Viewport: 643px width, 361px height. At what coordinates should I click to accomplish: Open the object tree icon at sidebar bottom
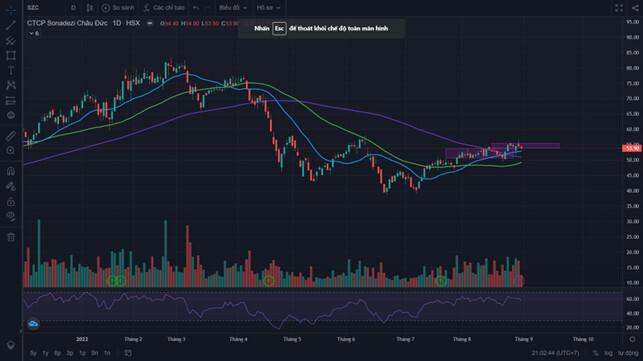click(x=11, y=345)
